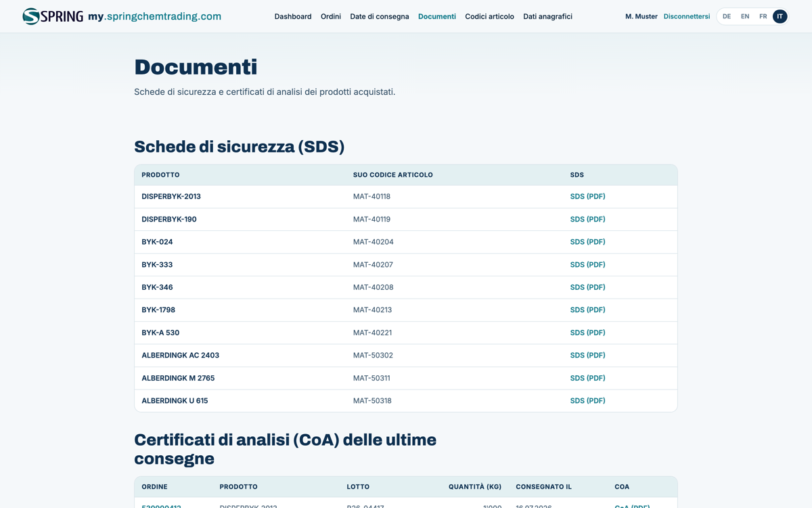
Task: Open Codici articolo page
Action: click(x=489, y=16)
